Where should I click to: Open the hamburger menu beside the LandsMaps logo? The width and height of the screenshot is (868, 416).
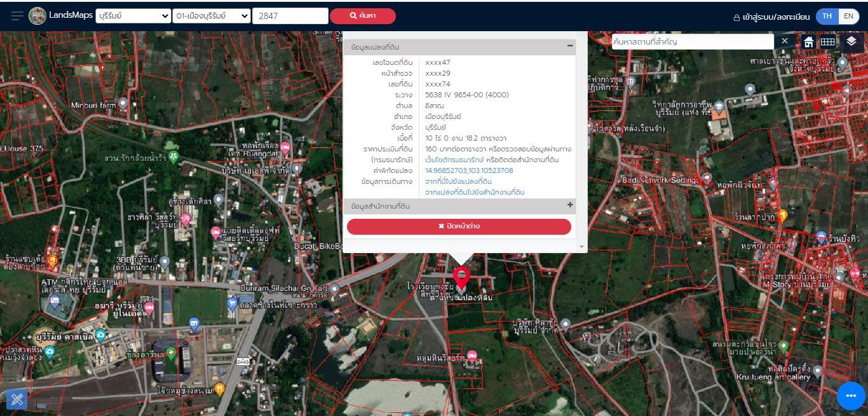coord(17,16)
